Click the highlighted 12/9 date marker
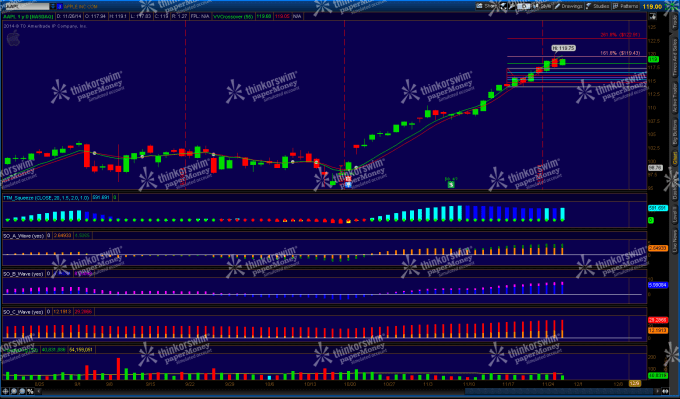680x399 pixels. tap(634, 383)
